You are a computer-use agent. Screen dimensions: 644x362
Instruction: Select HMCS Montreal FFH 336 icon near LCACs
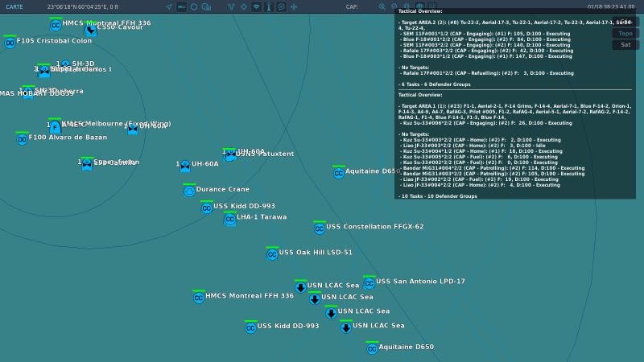tap(198, 298)
